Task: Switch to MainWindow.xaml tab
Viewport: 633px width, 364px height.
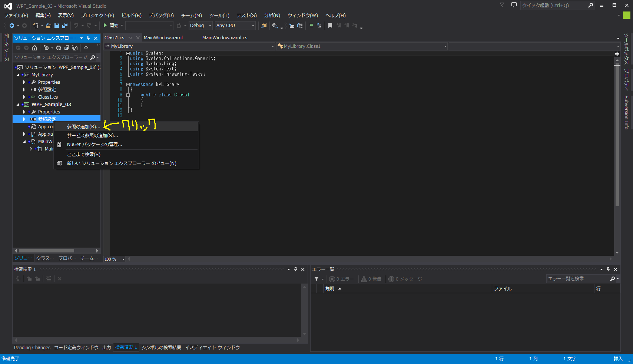Action: (x=163, y=38)
